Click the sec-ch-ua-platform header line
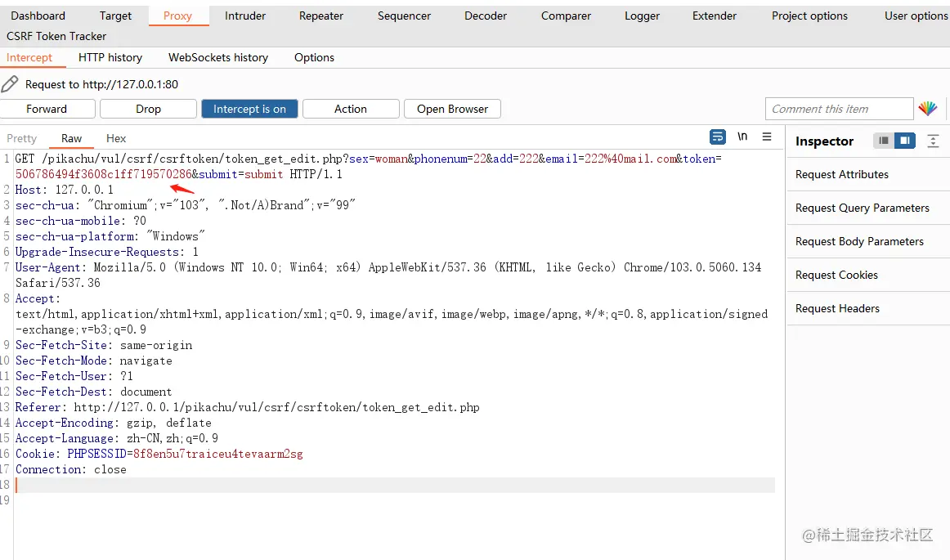Screen dimensions: 950x560 [x=110, y=236]
